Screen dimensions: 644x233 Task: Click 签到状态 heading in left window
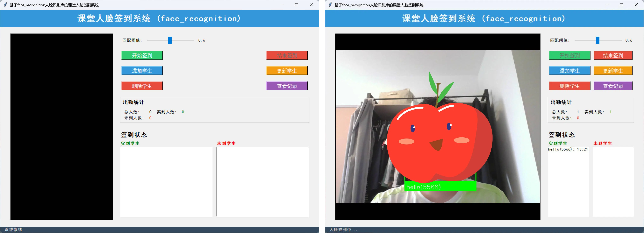coord(134,135)
